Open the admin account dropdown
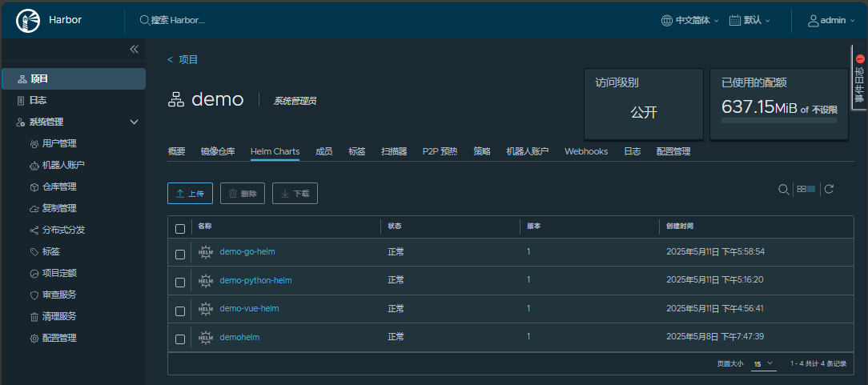Viewport: 868px width, 385px height. 832,21
